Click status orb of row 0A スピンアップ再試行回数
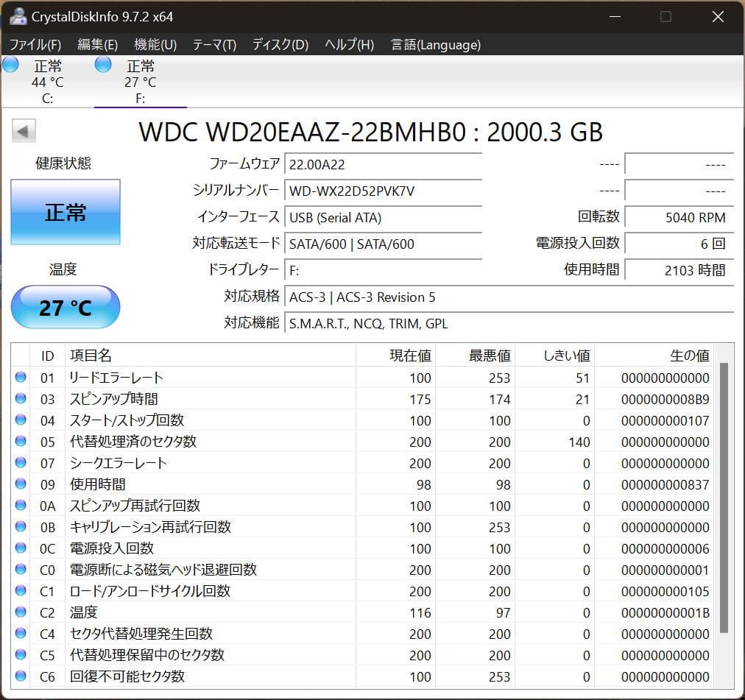 (21, 506)
